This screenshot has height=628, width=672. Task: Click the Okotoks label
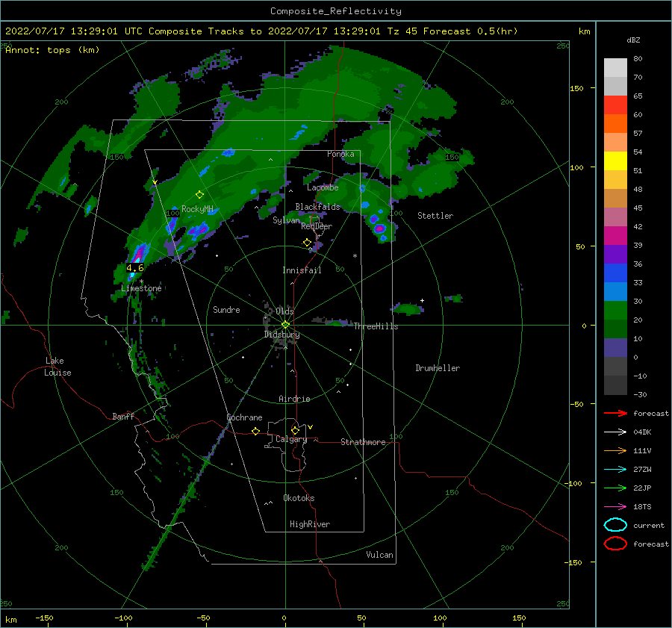pyautogui.click(x=299, y=498)
